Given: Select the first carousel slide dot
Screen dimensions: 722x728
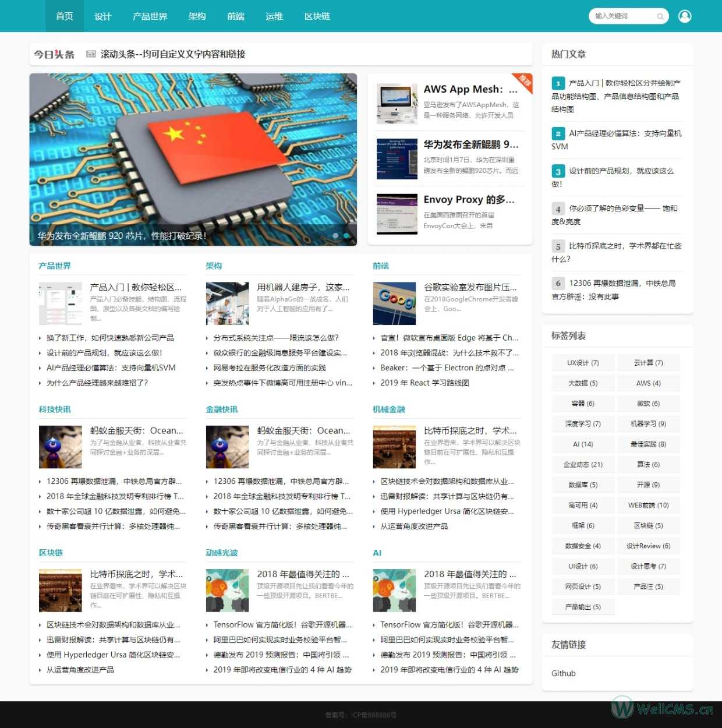Looking at the screenshot, I should tap(335, 235).
